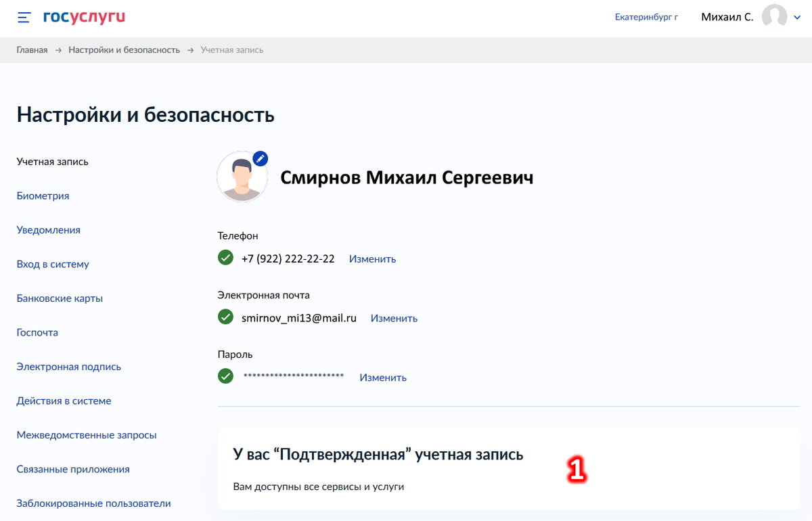Click user name Михаил С.
This screenshot has width=812, height=521.
click(727, 17)
